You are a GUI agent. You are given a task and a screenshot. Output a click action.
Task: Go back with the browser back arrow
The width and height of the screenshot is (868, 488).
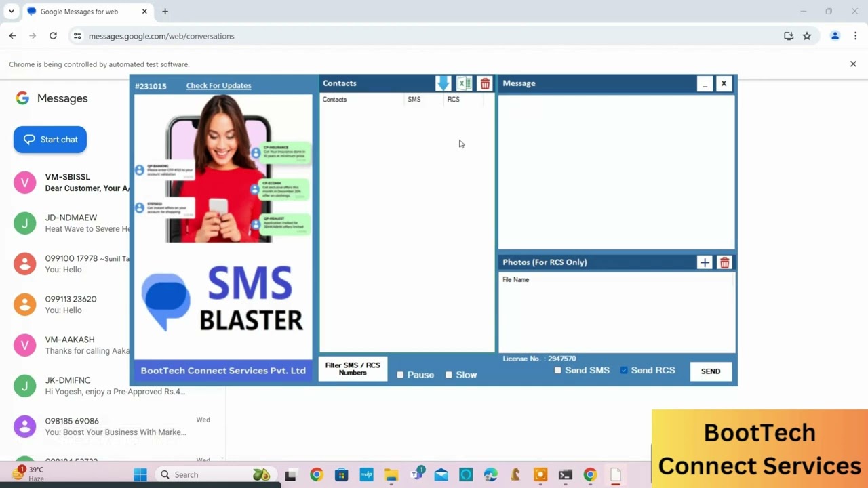pyautogui.click(x=12, y=36)
